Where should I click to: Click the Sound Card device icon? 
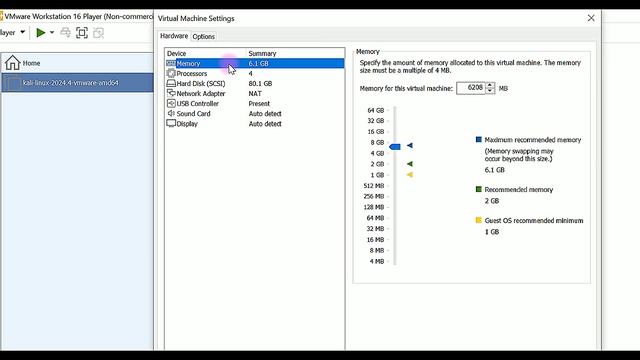pos(171,113)
